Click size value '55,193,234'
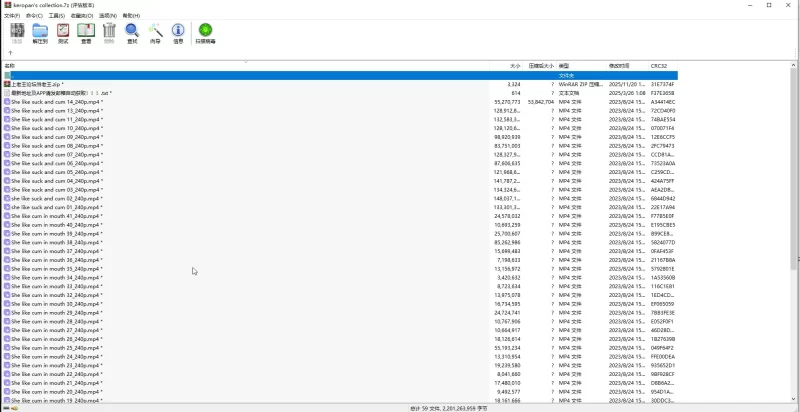 508,348
